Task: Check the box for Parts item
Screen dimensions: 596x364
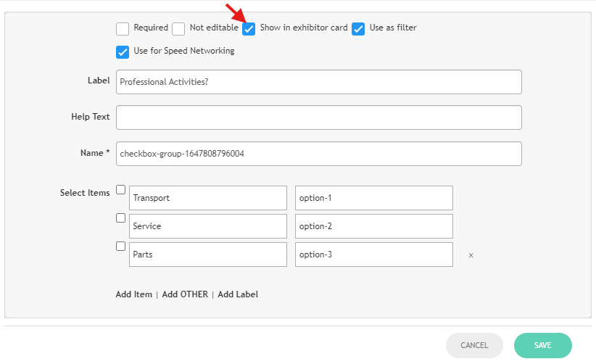Action: pyautogui.click(x=121, y=246)
